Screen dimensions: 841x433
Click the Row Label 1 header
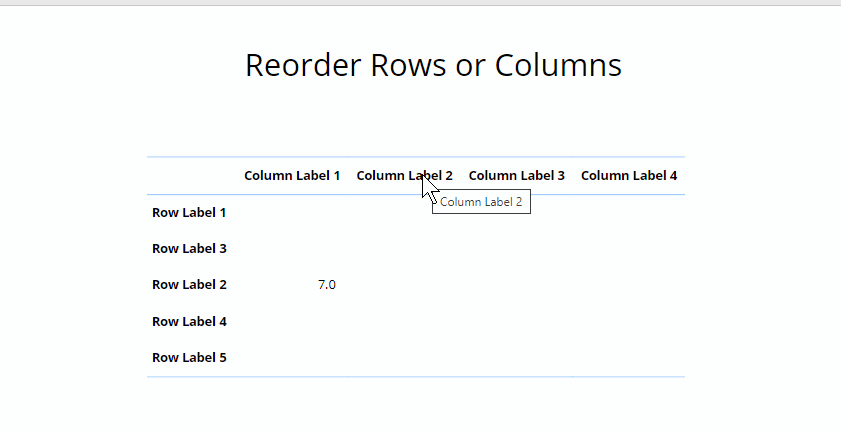191,212
